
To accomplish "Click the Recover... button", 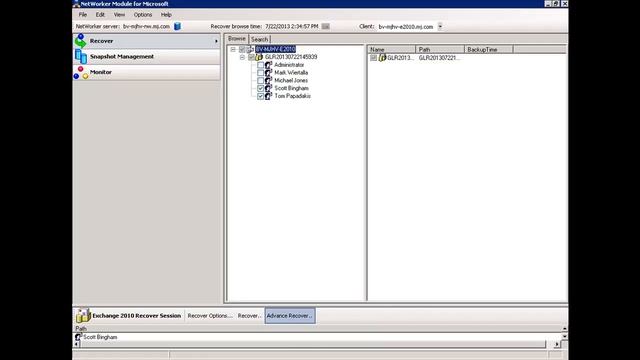I will [249, 316].
